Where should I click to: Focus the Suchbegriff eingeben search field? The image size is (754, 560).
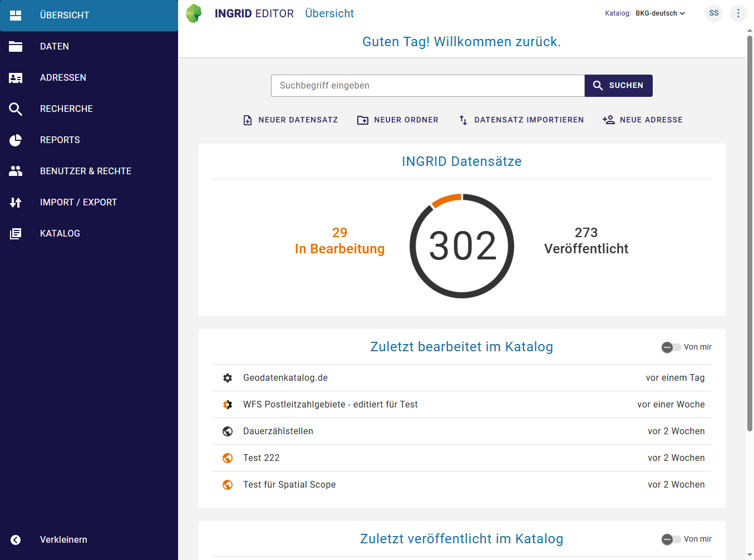click(x=428, y=86)
